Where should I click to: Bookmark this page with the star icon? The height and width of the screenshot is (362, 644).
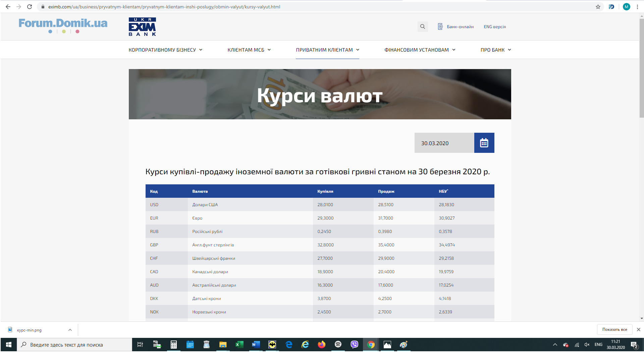click(x=598, y=7)
